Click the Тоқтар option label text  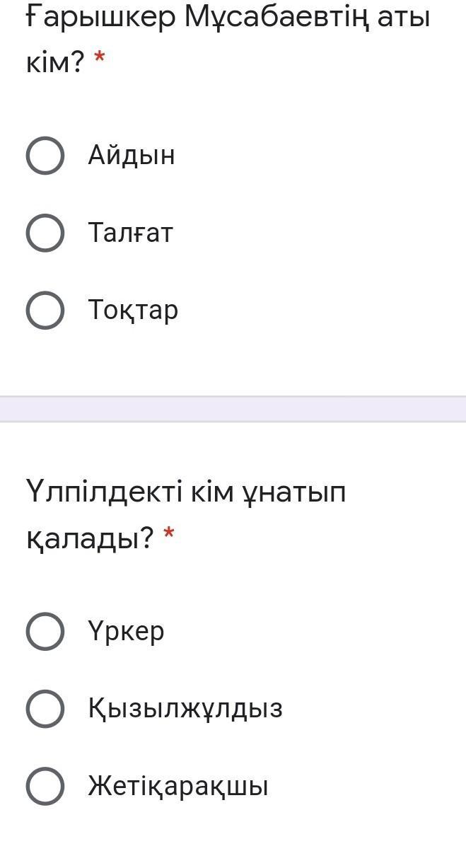pos(133,311)
